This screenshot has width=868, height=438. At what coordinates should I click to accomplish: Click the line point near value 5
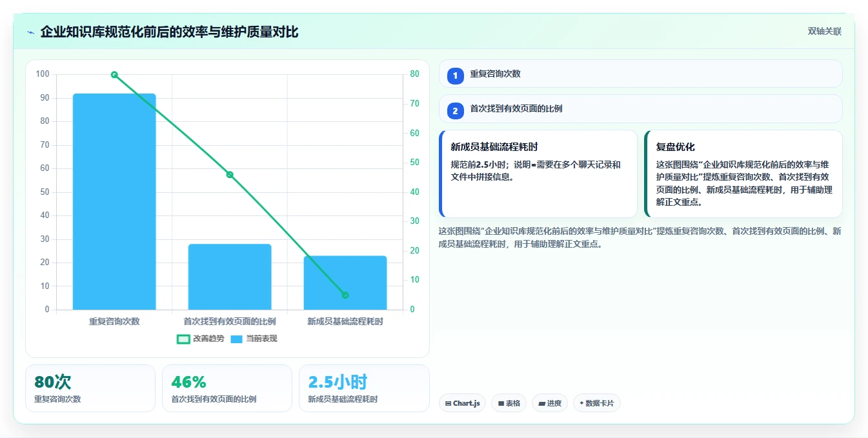[345, 295]
